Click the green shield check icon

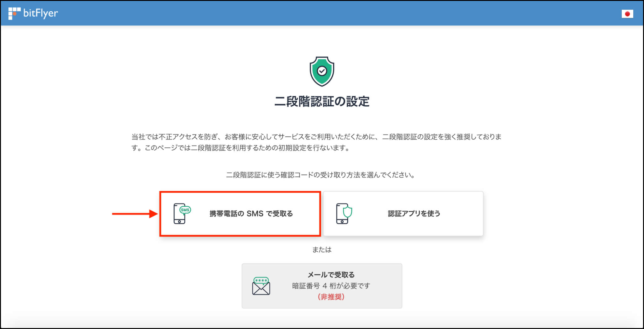pos(322,72)
